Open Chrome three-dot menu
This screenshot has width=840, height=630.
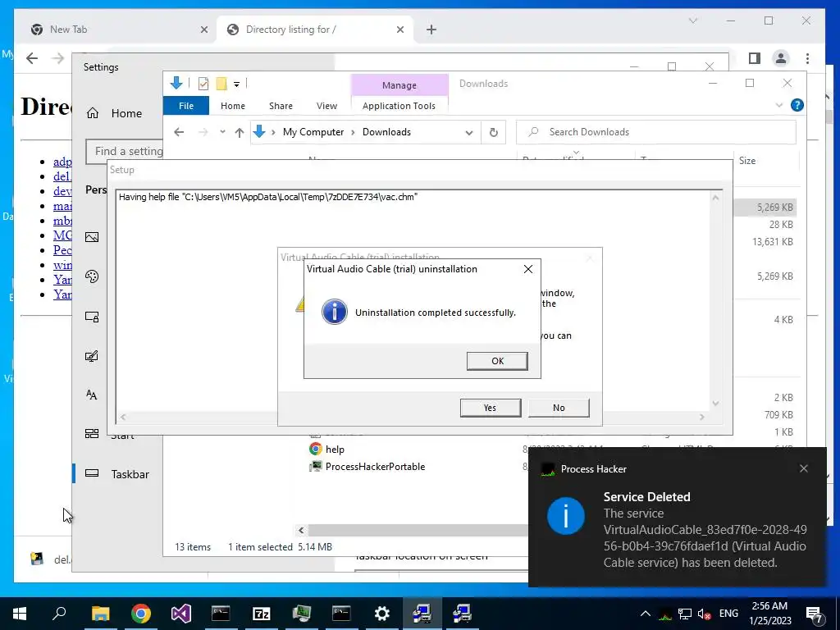(807, 58)
